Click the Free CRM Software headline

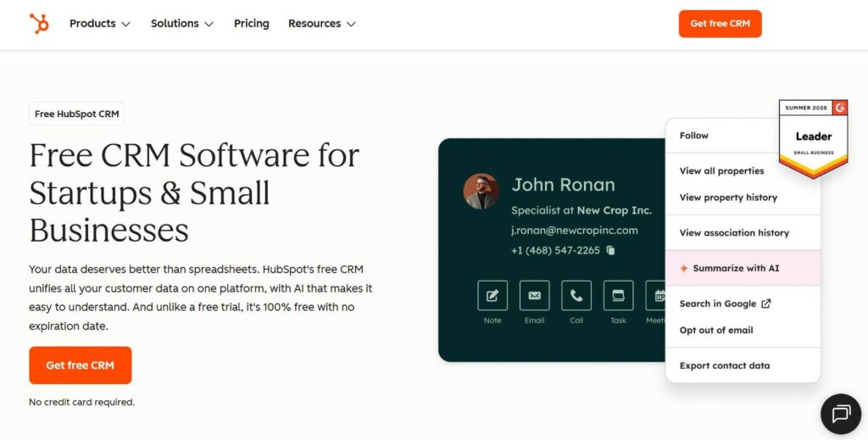(x=194, y=192)
